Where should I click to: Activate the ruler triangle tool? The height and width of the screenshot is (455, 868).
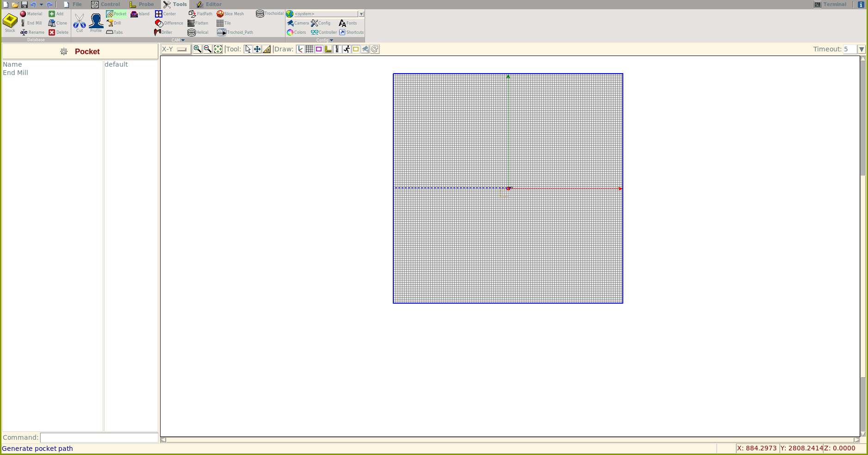267,49
